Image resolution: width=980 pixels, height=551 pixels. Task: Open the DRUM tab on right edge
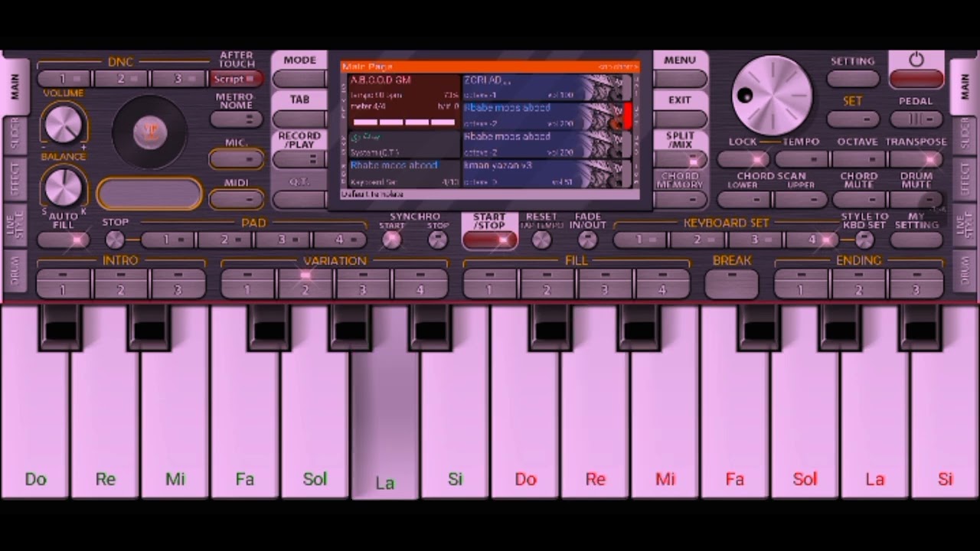click(965, 270)
